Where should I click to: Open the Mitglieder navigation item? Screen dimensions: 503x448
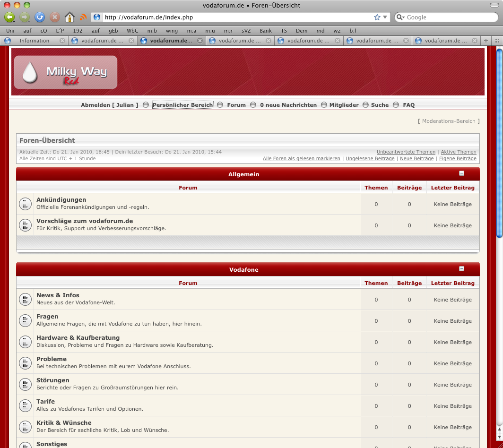click(x=344, y=105)
